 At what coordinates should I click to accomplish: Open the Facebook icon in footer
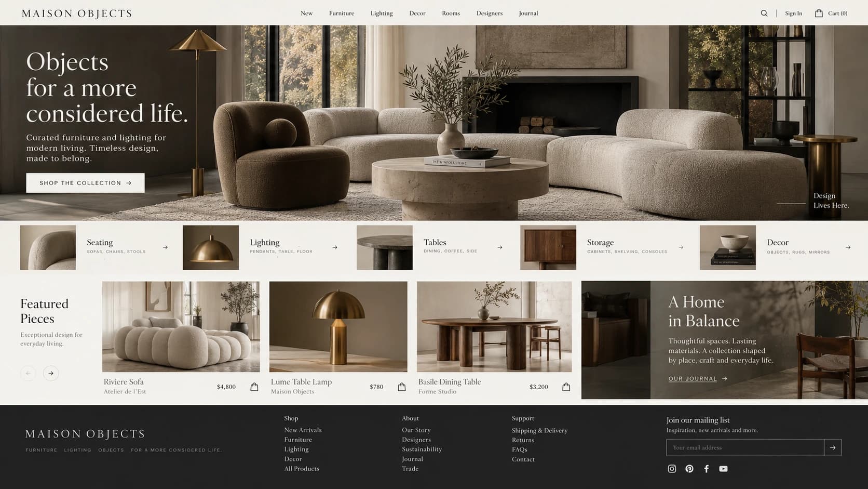pyautogui.click(x=706, y=469)
